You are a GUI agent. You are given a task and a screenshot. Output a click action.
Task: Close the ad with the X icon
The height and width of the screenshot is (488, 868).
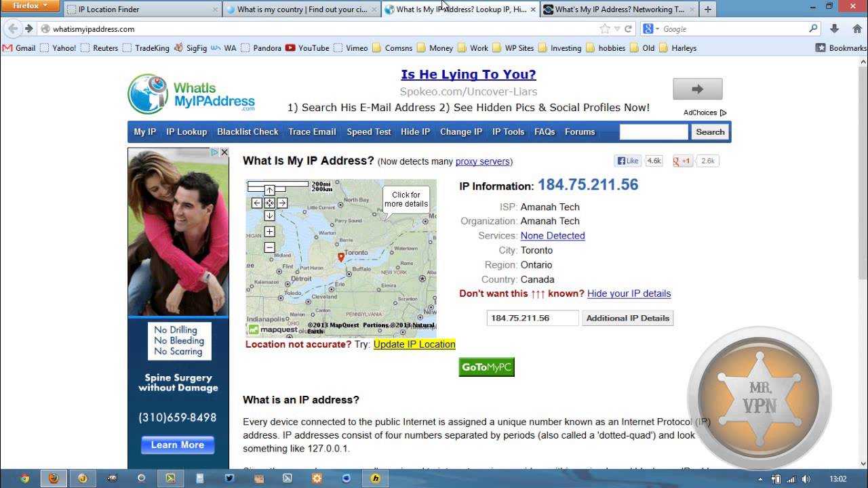224,152
